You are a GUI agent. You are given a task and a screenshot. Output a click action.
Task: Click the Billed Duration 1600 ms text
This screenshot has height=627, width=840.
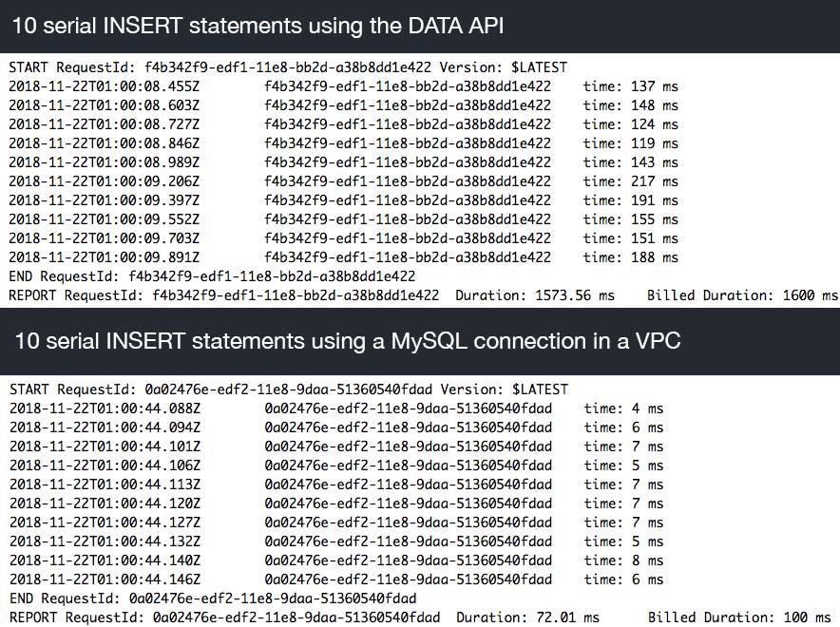(x=742, y=295)
